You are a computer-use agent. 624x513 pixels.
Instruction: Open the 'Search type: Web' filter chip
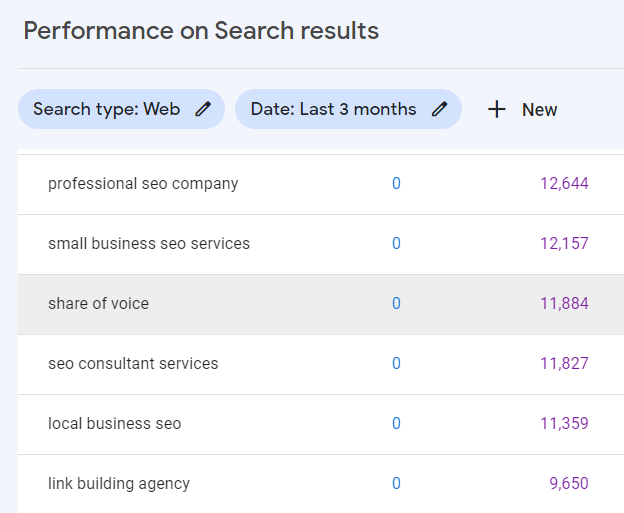point(107,109)
